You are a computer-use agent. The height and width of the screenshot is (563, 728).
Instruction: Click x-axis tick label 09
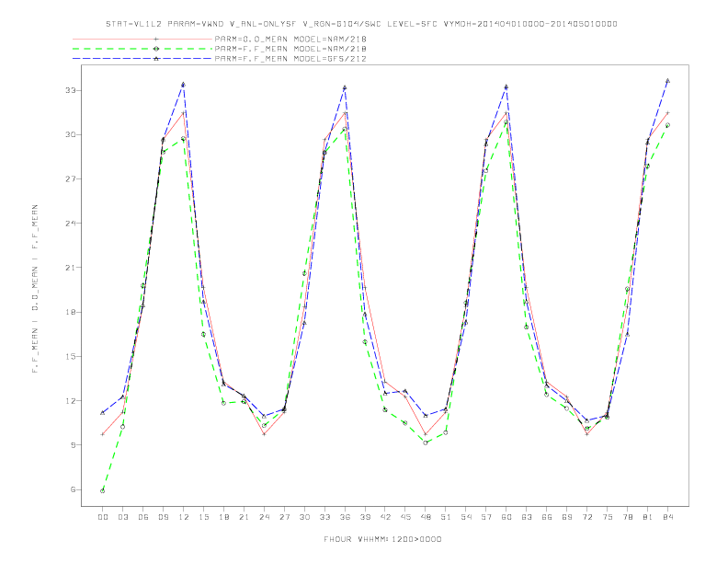click(x=163, y=517)
